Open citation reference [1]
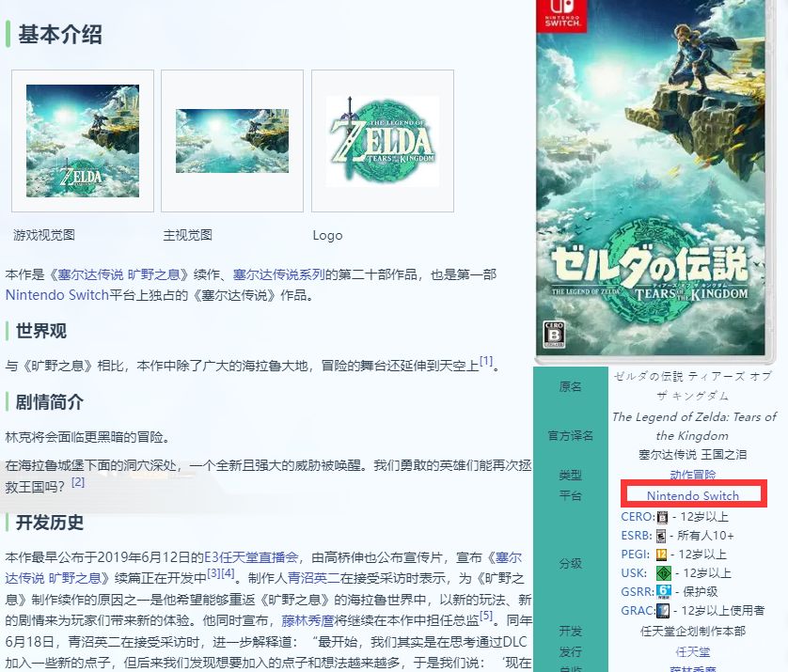 [485, 361]
